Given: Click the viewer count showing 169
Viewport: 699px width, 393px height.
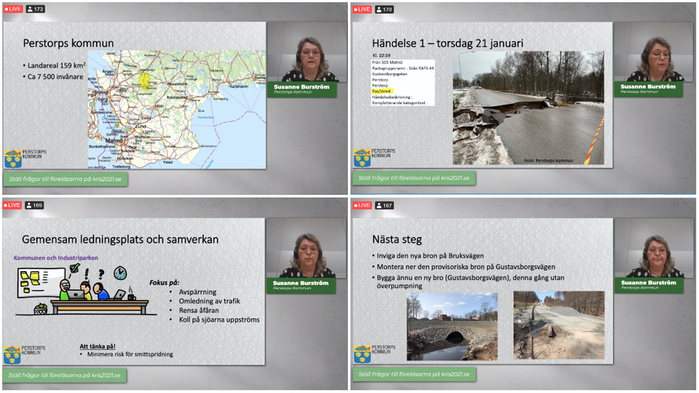Looking at the screenshot, I should (x=34, y=205).
